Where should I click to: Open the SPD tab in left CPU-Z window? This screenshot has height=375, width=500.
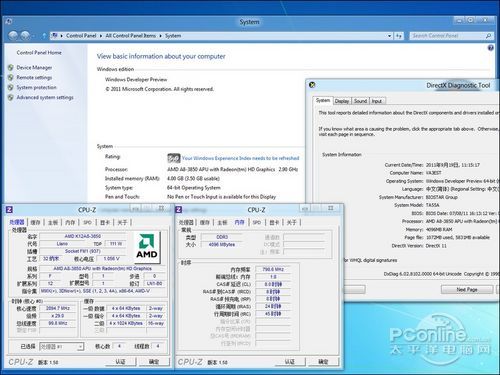[87, 222]
